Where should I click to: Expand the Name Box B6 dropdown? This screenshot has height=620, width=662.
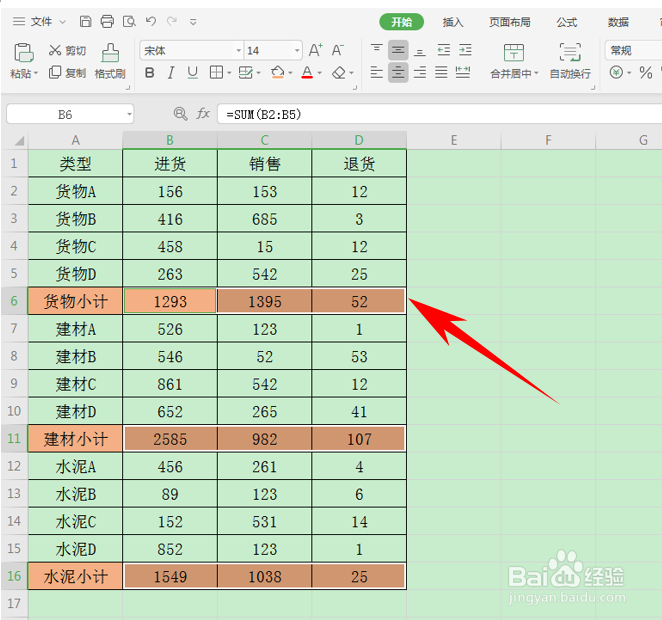129,114
